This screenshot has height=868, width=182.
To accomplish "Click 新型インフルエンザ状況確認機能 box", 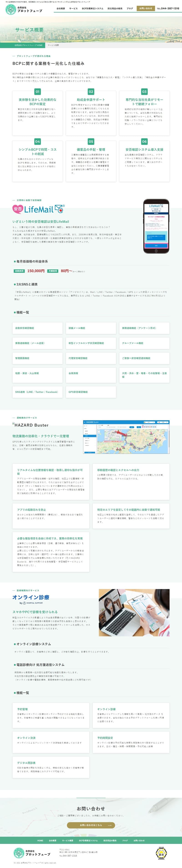I will point(91,343).
